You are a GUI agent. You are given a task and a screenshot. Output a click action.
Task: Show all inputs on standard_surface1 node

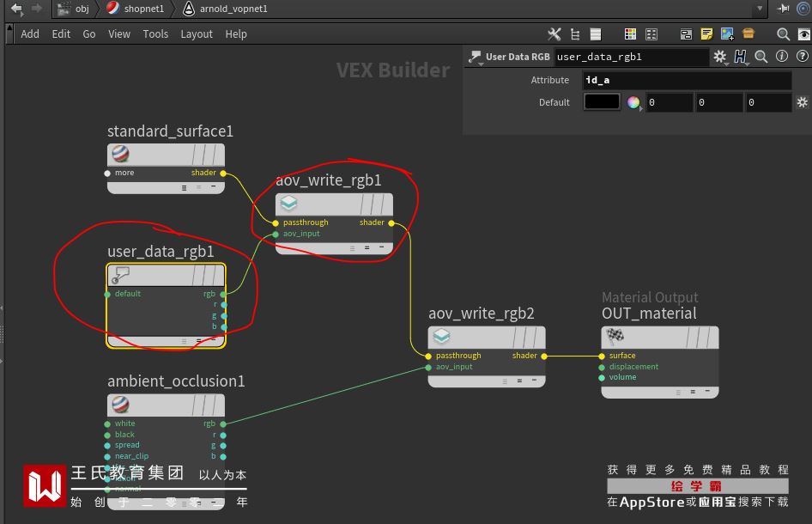click(184, 187)
